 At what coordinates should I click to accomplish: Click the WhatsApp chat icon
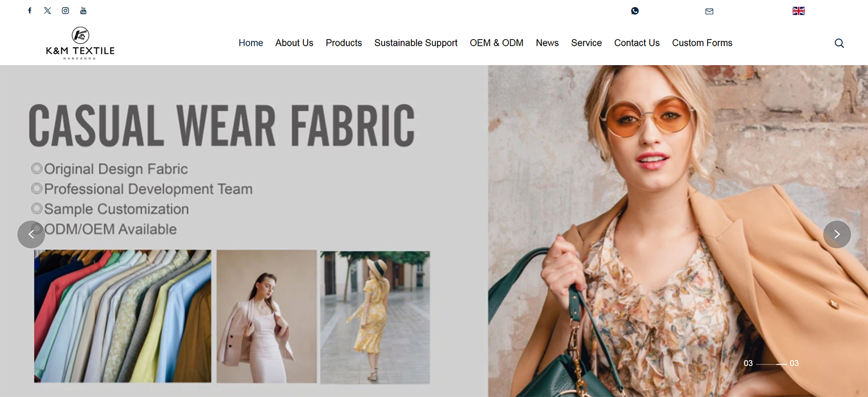coord(635,11)
